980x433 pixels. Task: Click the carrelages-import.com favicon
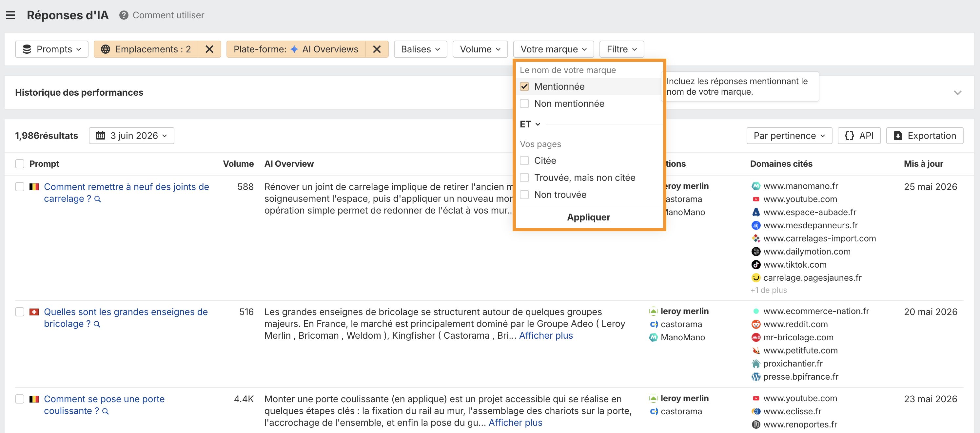point(756,238)
